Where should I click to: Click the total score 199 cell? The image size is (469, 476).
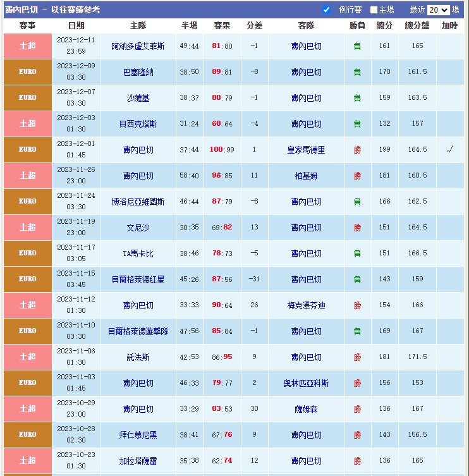pyautogui.click(x=384, y=149)
